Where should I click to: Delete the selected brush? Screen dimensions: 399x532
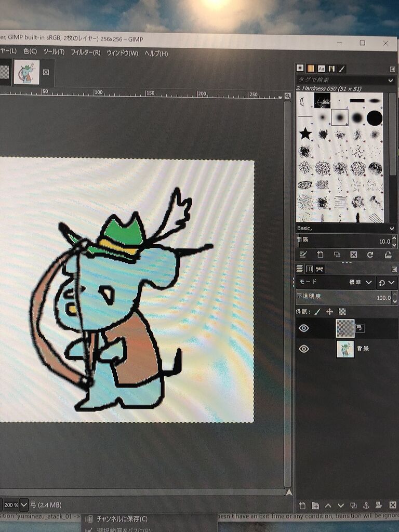353,255
